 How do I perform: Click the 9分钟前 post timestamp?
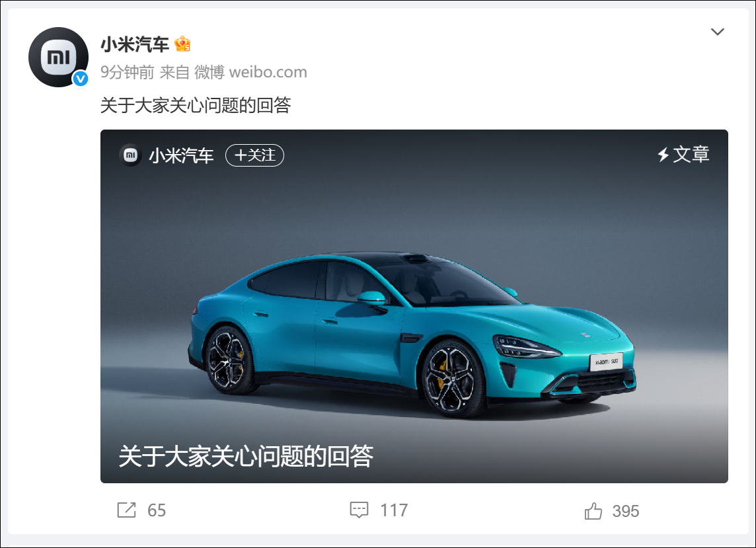(128, 72)
